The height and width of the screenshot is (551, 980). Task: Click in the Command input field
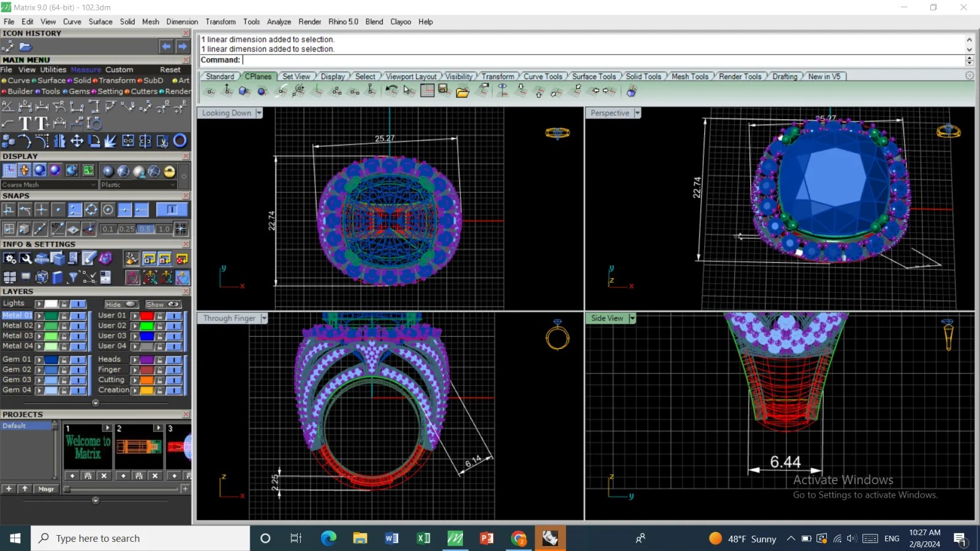pos(603,60)
